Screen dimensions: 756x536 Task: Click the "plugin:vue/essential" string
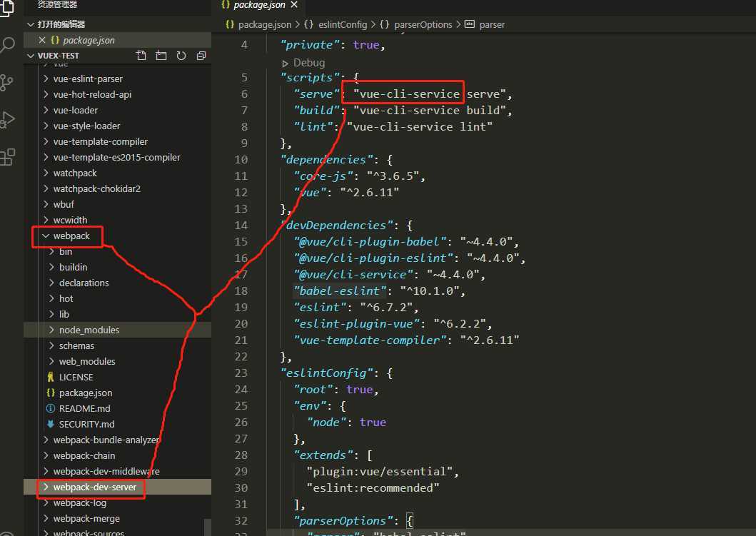pos(380,472)
